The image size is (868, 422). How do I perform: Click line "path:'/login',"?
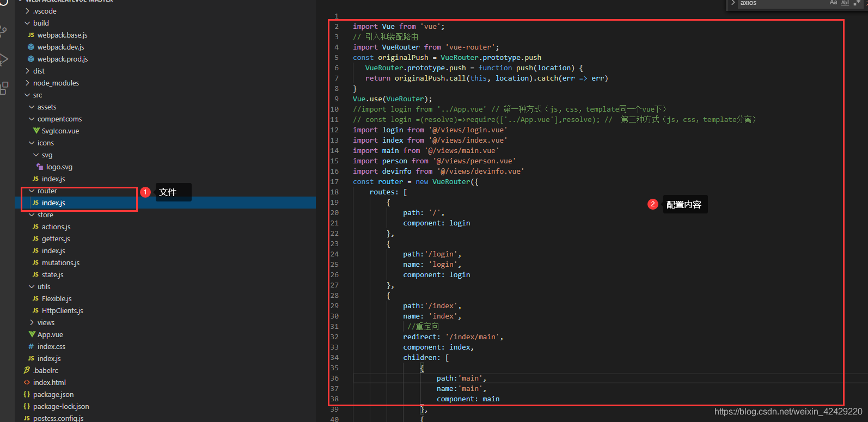coord(432,254)
